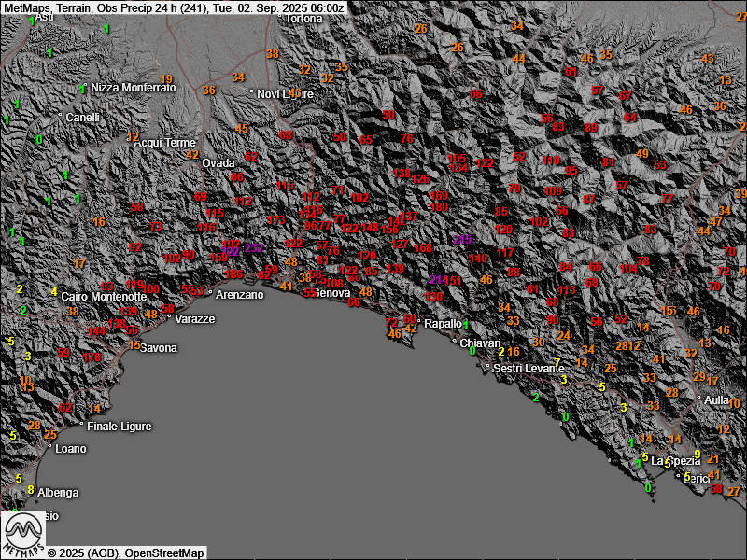Click the Aulla town label

click(716, 400)
